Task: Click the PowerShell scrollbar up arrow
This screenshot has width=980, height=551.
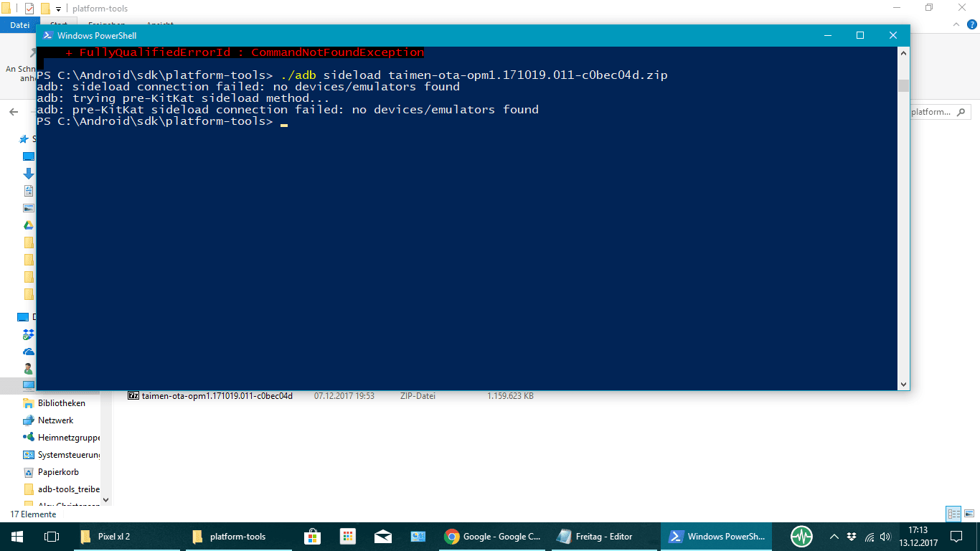Action: 904,52
